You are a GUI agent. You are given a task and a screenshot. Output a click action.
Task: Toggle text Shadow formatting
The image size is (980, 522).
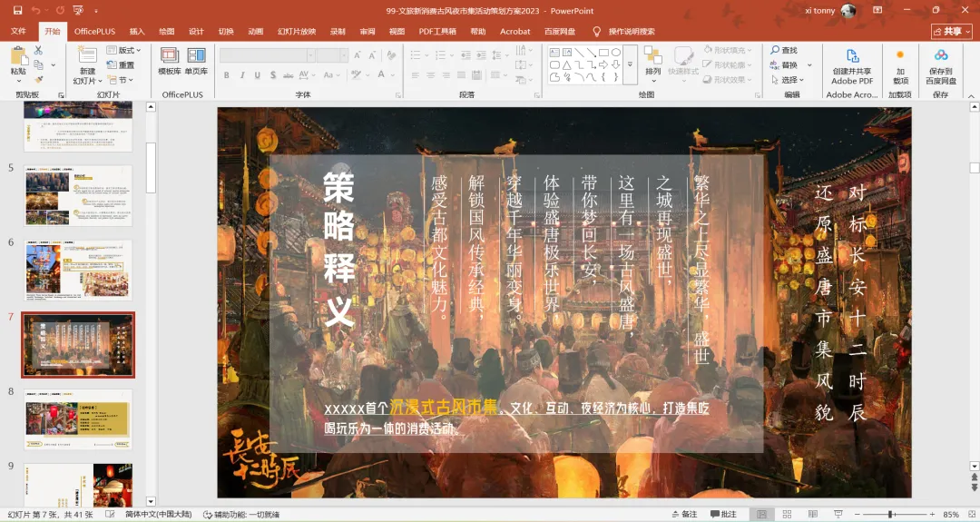(273, 75)
